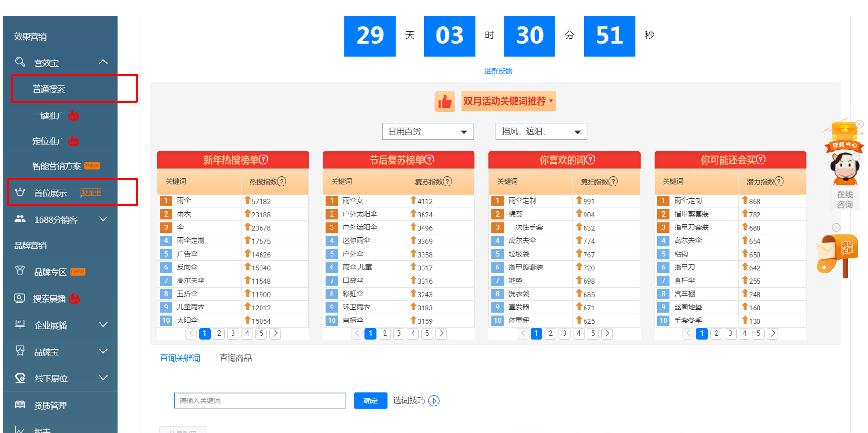Open 品牌专区 via its sidebar icon
This screenshot has width=868, height=433.
tap(20, 271)
